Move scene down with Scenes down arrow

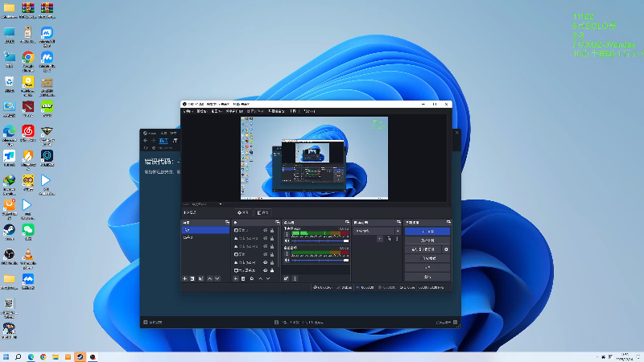[217, 278]
